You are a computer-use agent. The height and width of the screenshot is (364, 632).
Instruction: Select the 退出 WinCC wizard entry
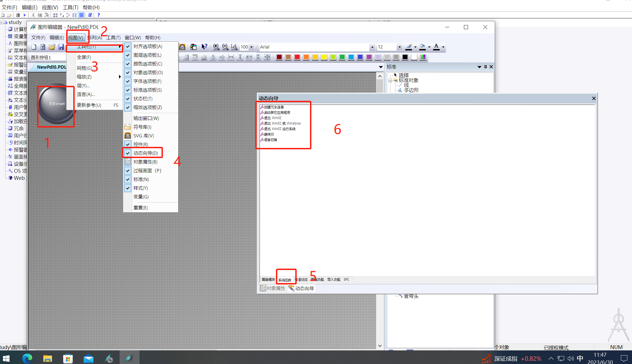(x=273, y=118)
